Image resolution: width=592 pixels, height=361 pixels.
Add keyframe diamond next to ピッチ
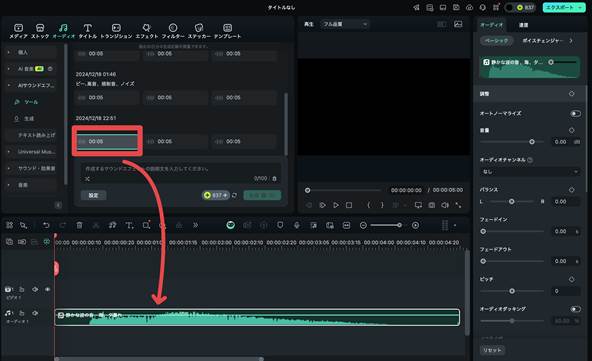(x=572, y=279)
